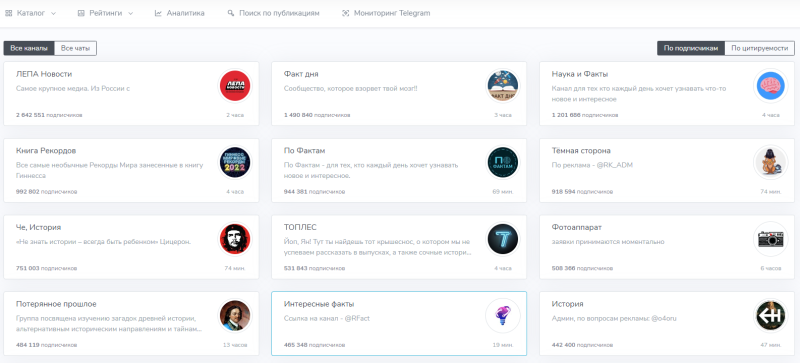This screenshot has width=800, height=363.
Task: Click the ТОПЛЕС neon T avatar
Action: click(503, 239)
